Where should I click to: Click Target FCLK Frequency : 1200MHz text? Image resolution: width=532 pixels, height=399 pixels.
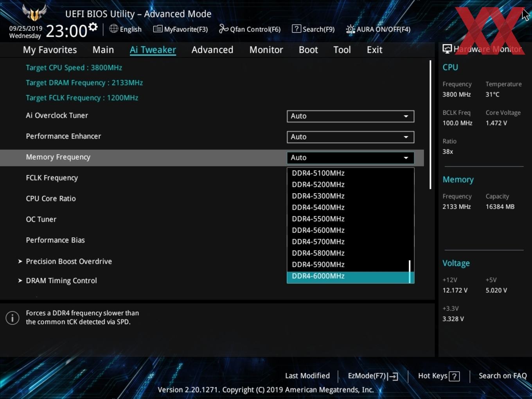(82, 98)
